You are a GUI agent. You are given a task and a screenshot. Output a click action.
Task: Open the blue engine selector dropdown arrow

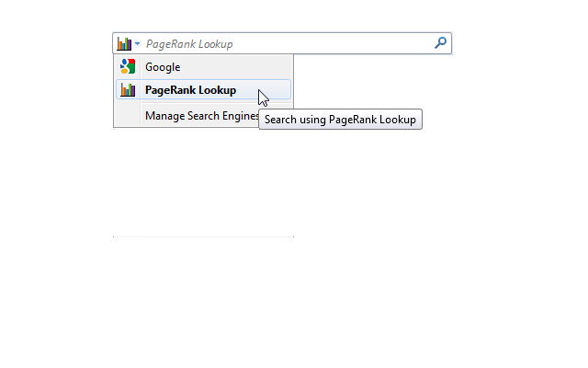[137, 44]
